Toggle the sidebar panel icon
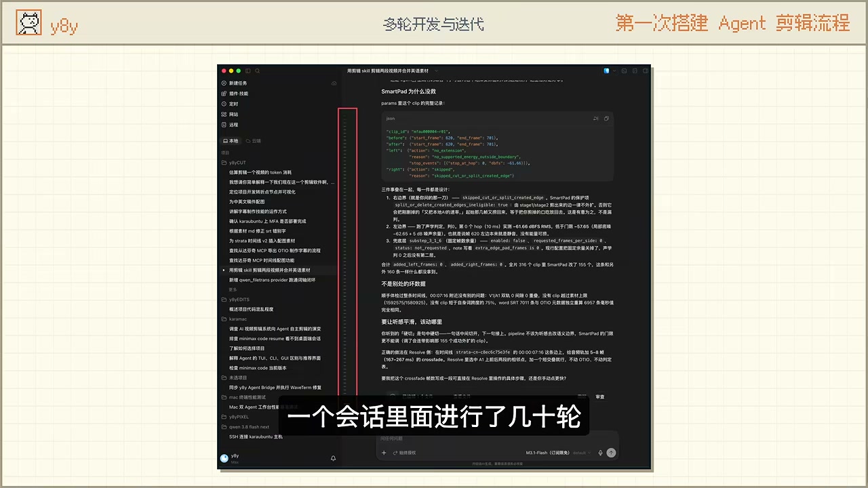The height and width of the screenshot is (488, 868). click(x=248, y=70)
